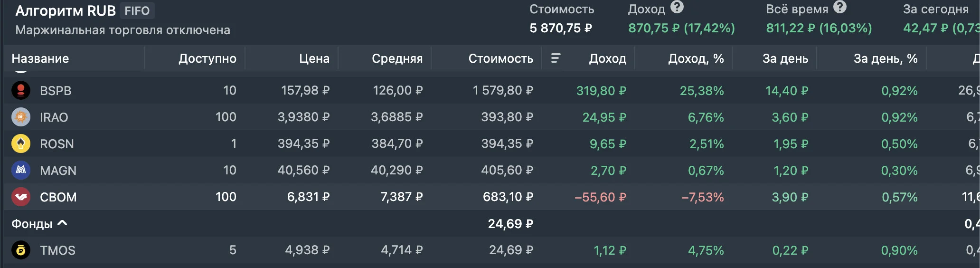Open the help icon next to Всё время
Viewport: 980px width, 268px height.
pos(840,7)
